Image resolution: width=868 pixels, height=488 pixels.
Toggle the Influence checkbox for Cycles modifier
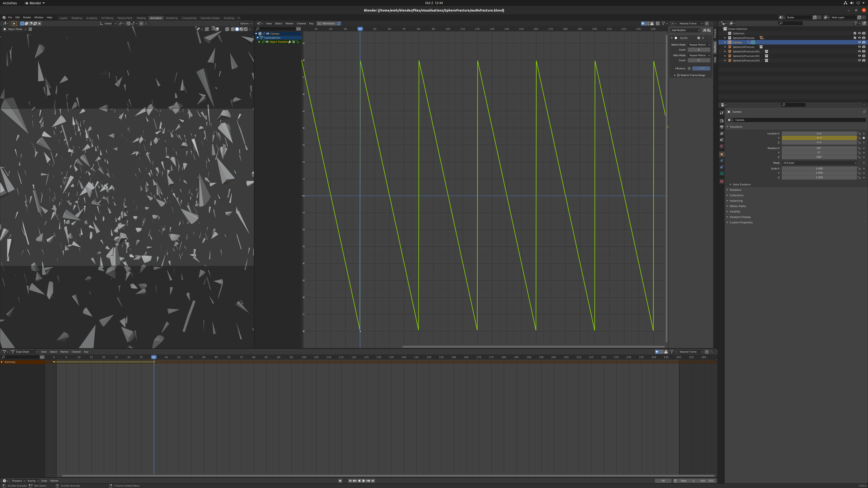click(x=689, y=68)
